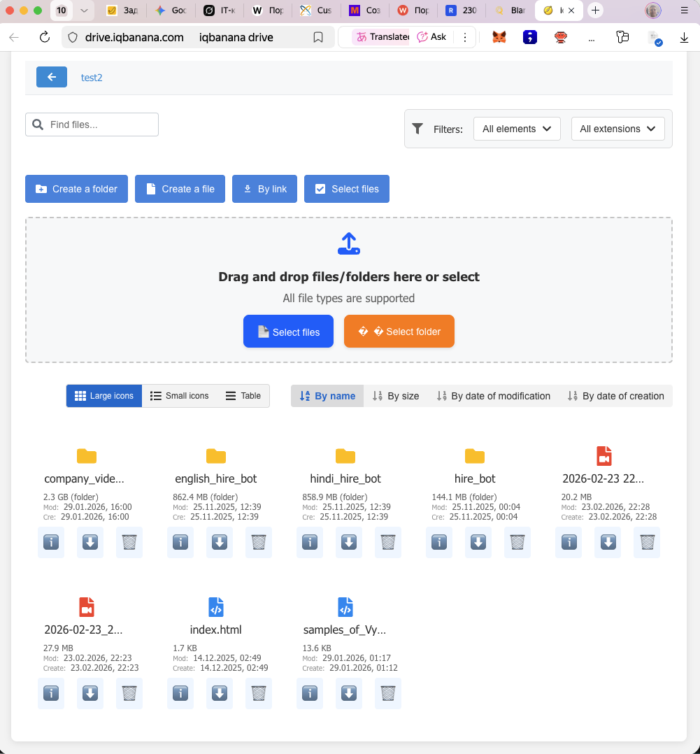Delete the english_hire_bot folder
The height and width of the screenshot is (754, 700).
click(x=259, y=543)
